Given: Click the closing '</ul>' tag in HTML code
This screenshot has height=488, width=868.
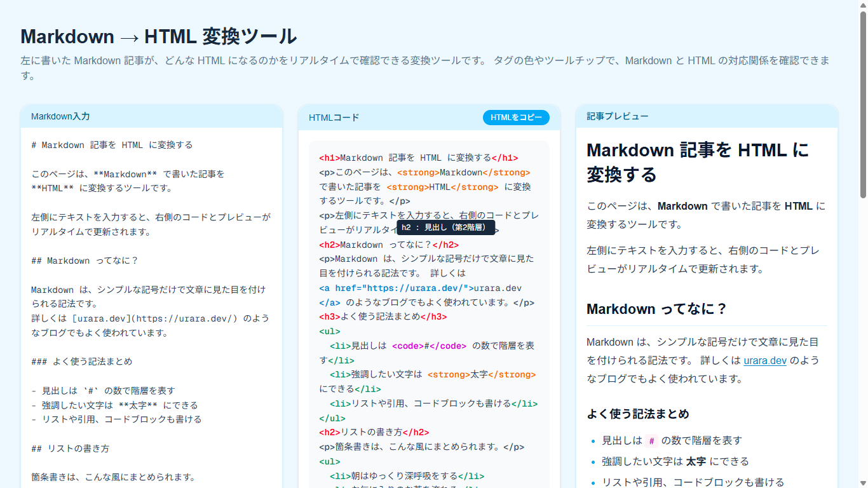Looking at the screenshot, I should tap(332, 418).
